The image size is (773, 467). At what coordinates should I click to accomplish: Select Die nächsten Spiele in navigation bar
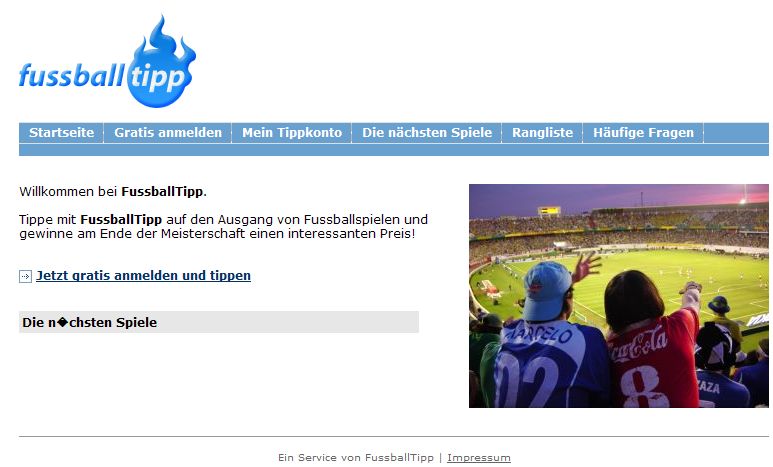pos(427,133)
